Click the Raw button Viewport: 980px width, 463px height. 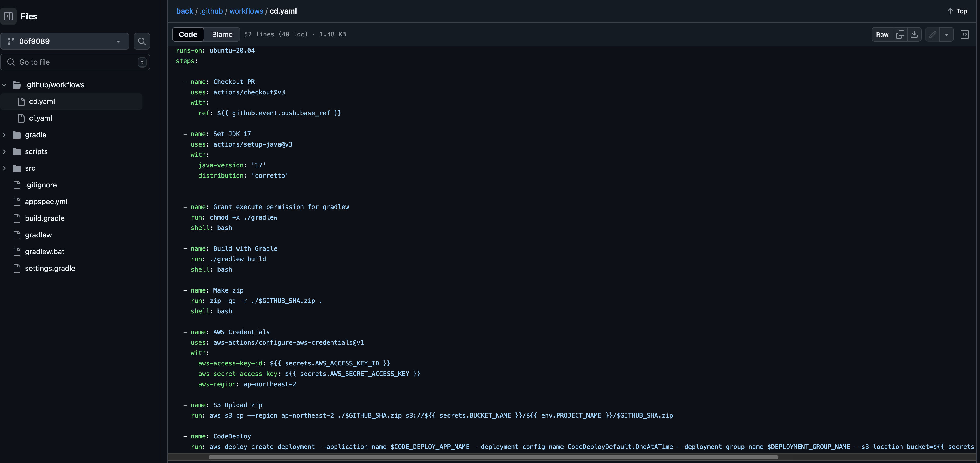pos(882,34)
